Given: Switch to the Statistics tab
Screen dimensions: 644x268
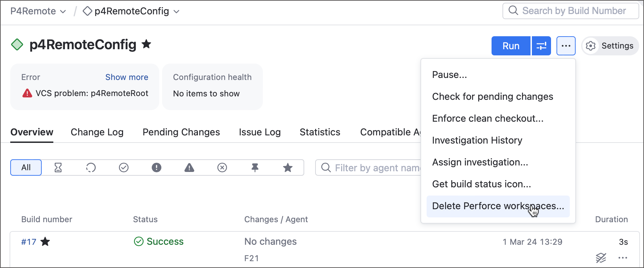Looking at the screenshot, I should (x=320, y=132).
